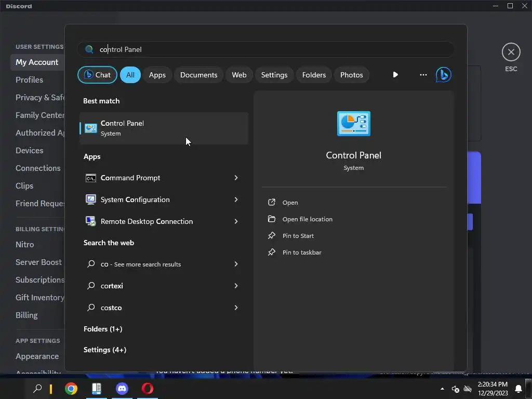Switch to the Folders filter tab
Screen dimensions: 532x399
314,75
